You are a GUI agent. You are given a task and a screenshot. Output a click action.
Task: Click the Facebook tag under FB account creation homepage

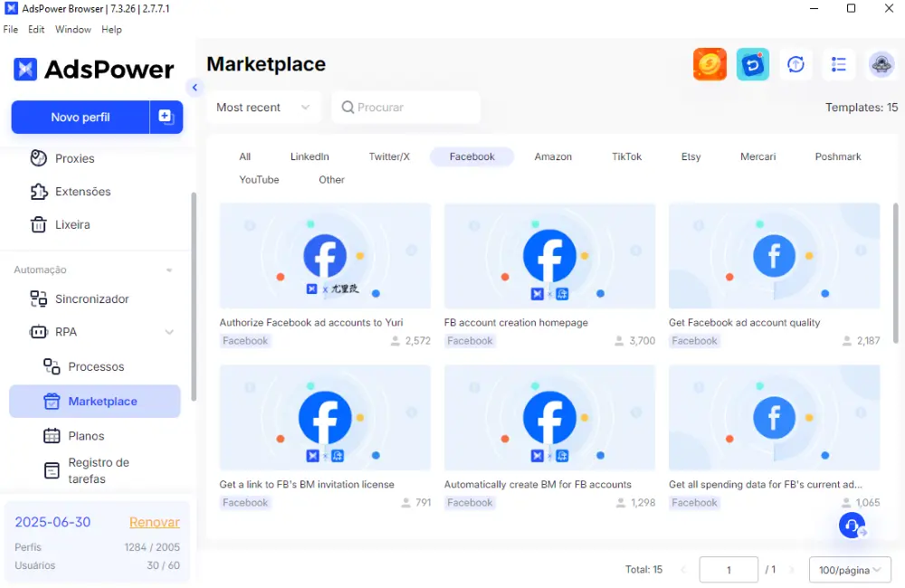coord(470,340)
